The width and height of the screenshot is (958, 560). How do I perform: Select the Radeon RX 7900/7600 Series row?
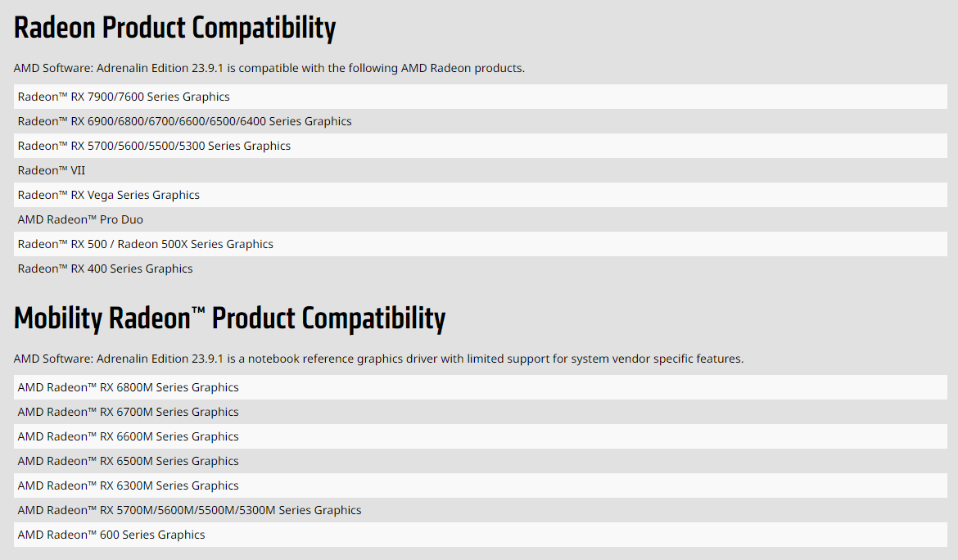[124, 97]
